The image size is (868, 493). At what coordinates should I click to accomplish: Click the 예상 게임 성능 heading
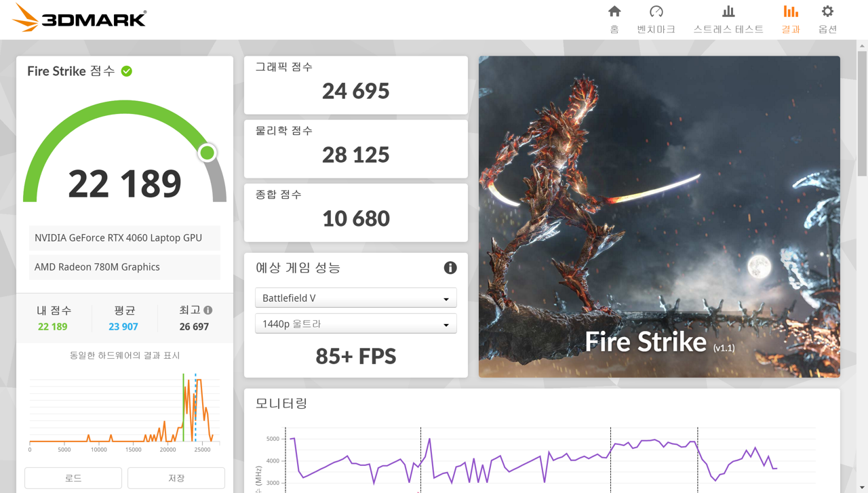coord(298,268)
